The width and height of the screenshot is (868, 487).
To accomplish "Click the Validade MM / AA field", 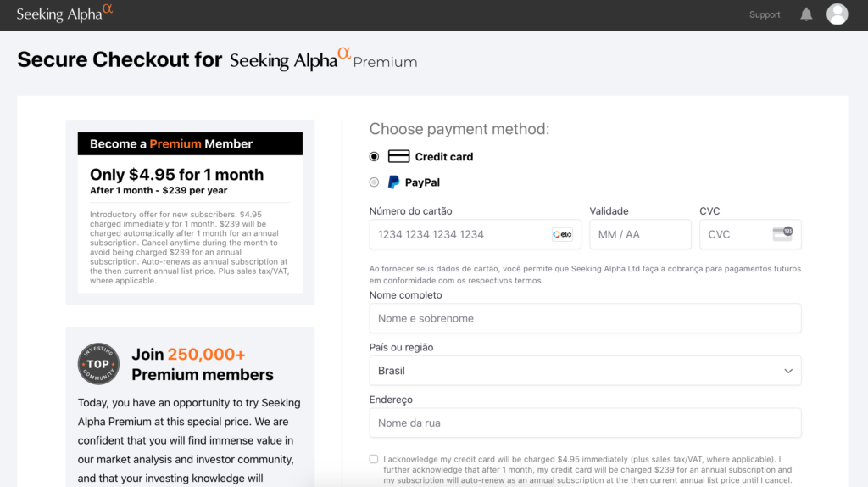I will tap(640, 234).
